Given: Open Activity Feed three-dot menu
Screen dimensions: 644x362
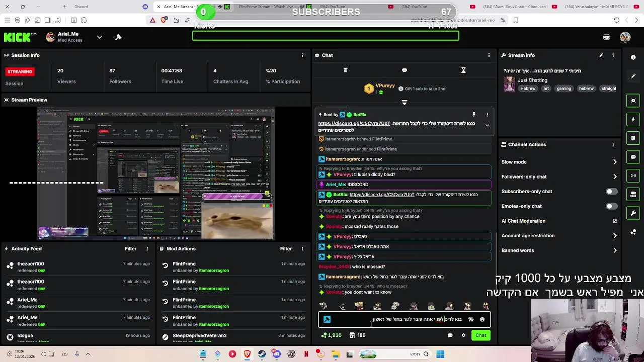Looking at the screenshot, I should coord(147,248).
